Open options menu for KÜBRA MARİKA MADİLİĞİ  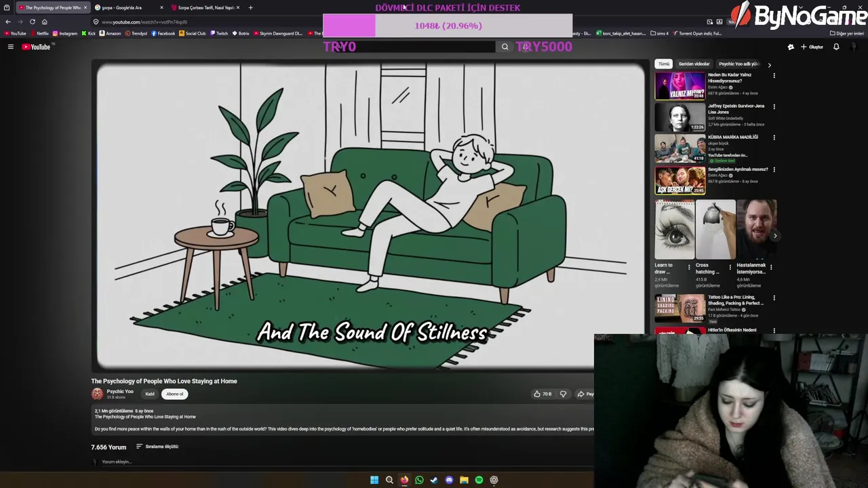coord(774,138)
